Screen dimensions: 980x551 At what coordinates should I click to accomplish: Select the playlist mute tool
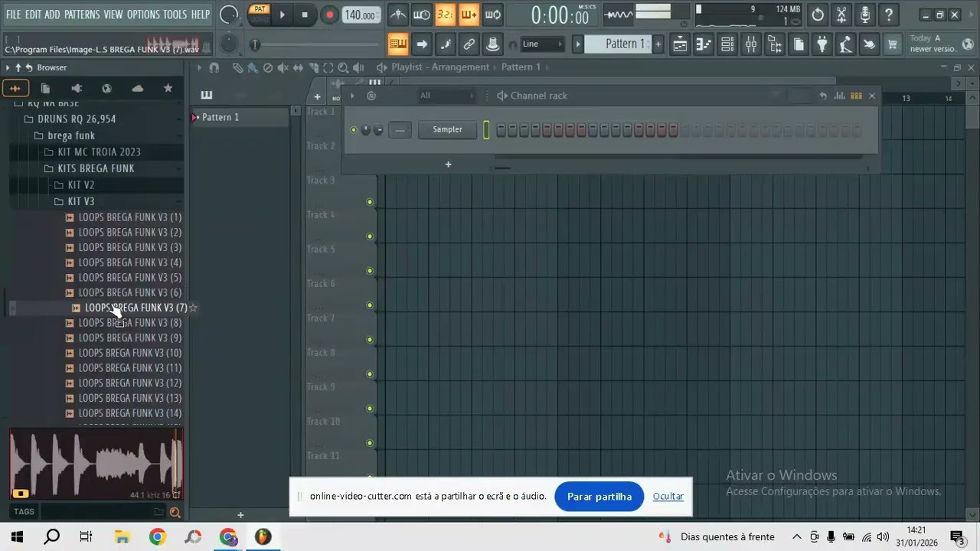pos(283,68)
